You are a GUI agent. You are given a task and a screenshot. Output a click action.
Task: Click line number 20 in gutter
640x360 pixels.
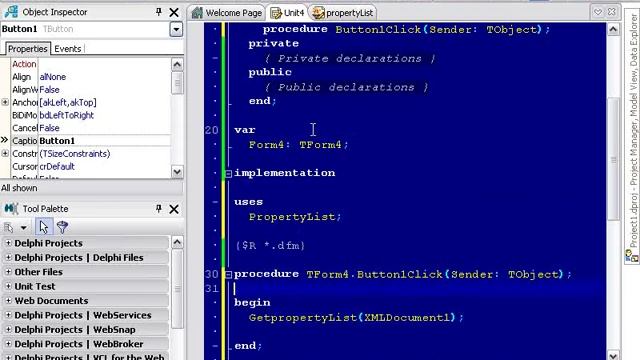[x=212, y=130]
